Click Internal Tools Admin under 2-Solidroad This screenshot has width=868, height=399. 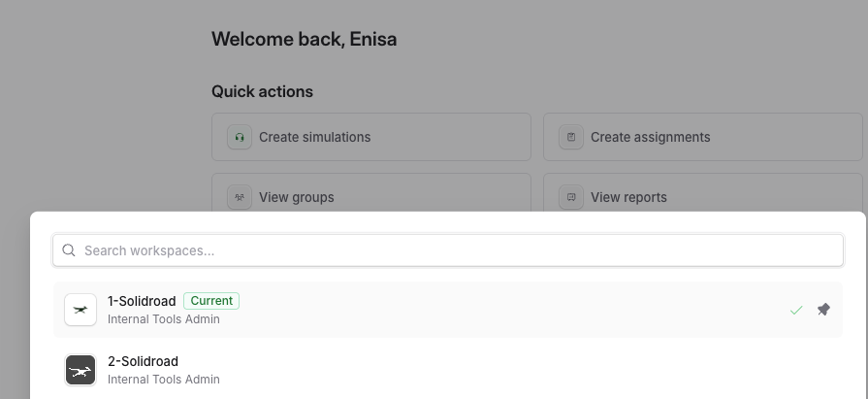point(163,380)
